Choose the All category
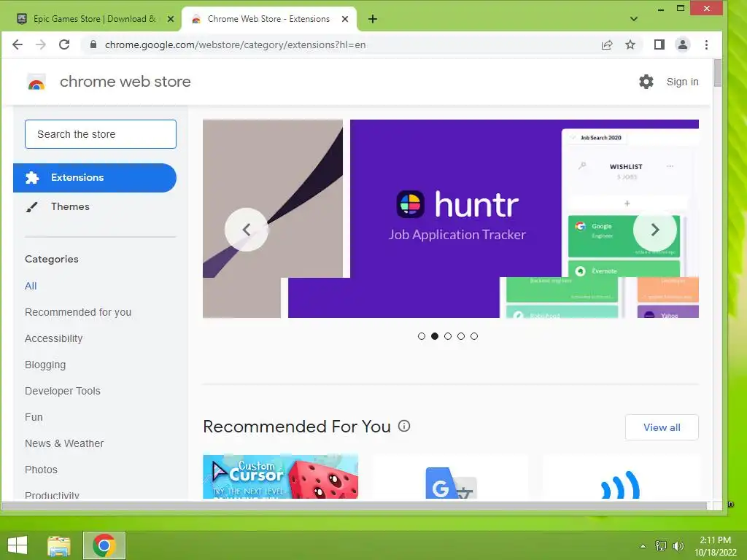Viewport: 747px width, 560px height. pos(31,286)
